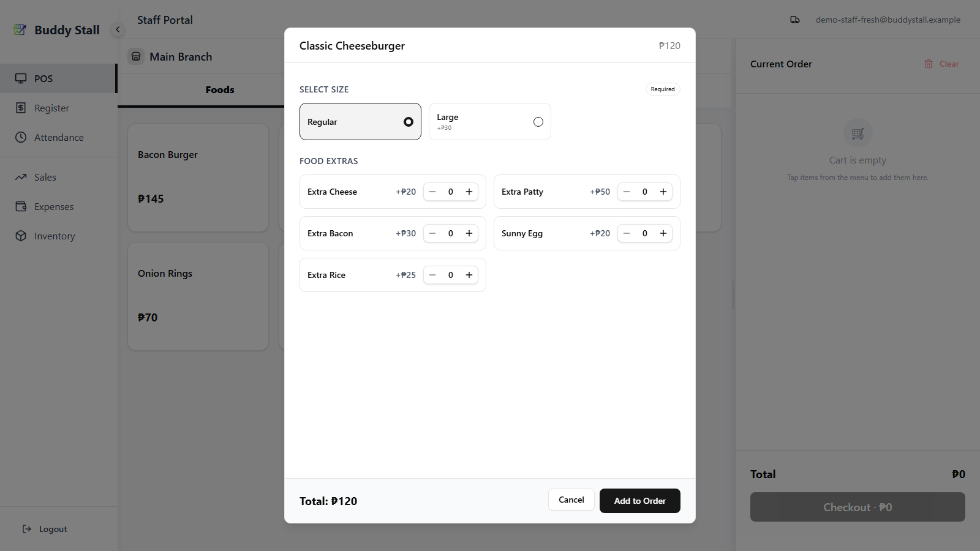Image resolution: width=980 pixels, height=551 pixels.
Task: Decrease Extra Cheese quantity
Action: (x=432, y=192)
